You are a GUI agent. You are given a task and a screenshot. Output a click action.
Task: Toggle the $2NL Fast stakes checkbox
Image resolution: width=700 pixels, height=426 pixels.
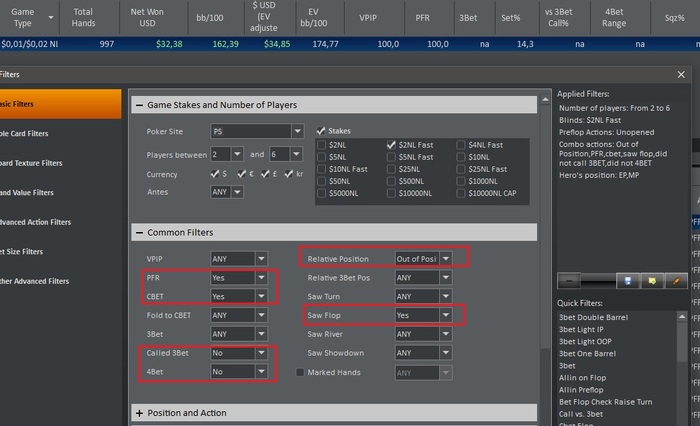pyautogui.click(x=391, y=144)
